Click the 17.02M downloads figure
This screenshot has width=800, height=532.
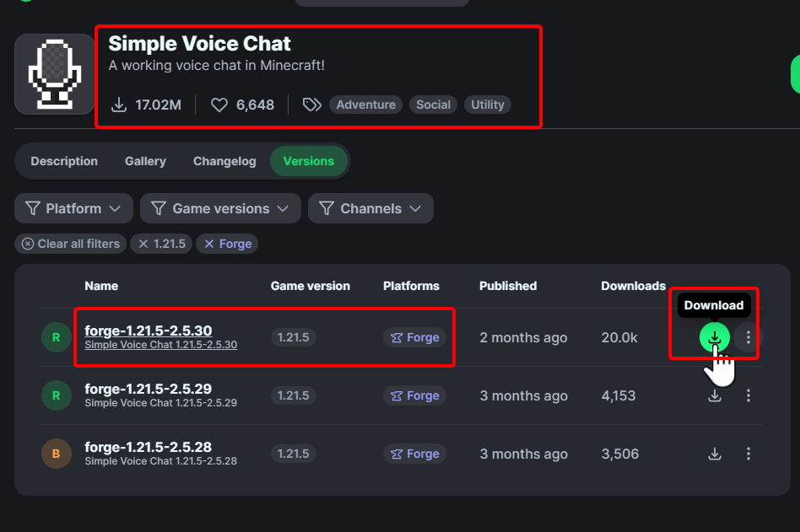(x=158, y=105)
